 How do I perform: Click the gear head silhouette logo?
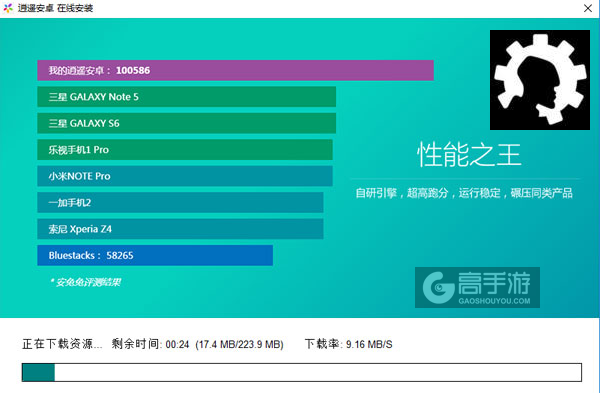[540, 80]
